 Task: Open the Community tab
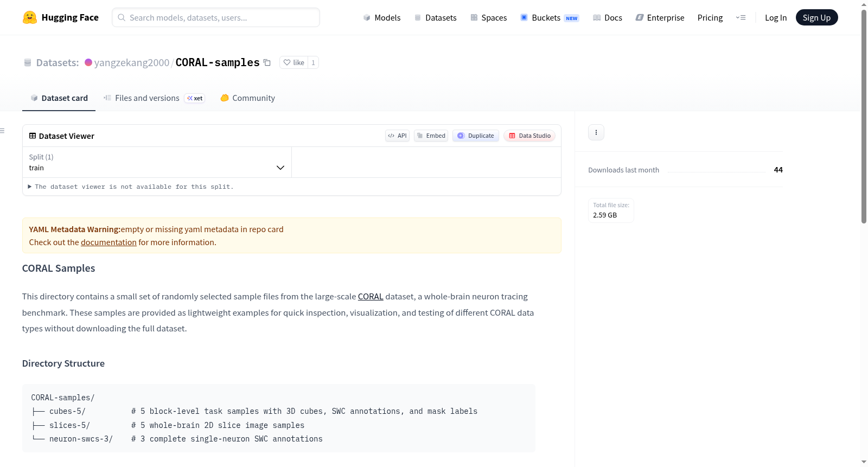[248, 98]
